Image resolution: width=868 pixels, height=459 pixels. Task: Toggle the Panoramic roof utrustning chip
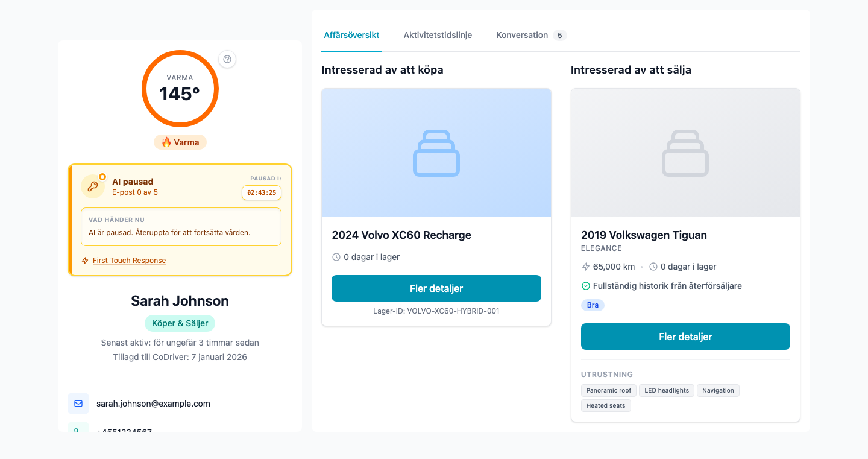pos(608,390)
